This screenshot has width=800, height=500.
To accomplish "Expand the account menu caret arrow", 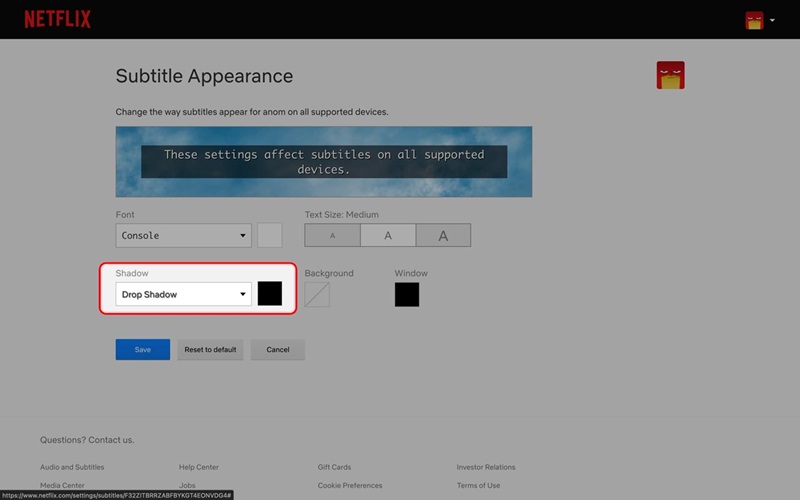I will 773,20.
